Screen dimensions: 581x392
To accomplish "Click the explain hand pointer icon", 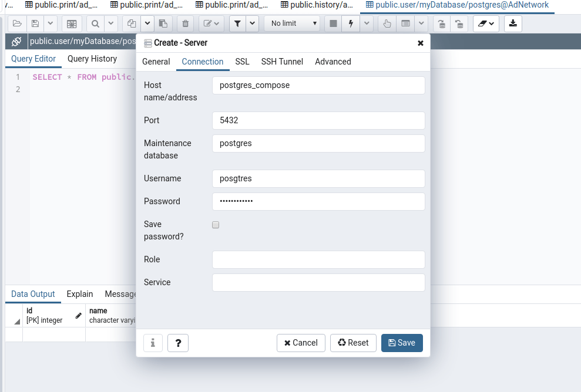I will (x=387, y=23).
